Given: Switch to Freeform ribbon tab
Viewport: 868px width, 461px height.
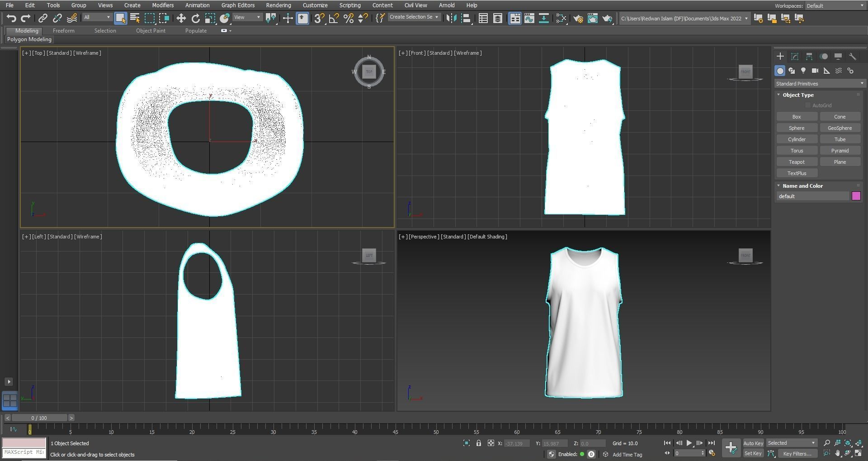Looking at the screenshot, I should [63, 31].
